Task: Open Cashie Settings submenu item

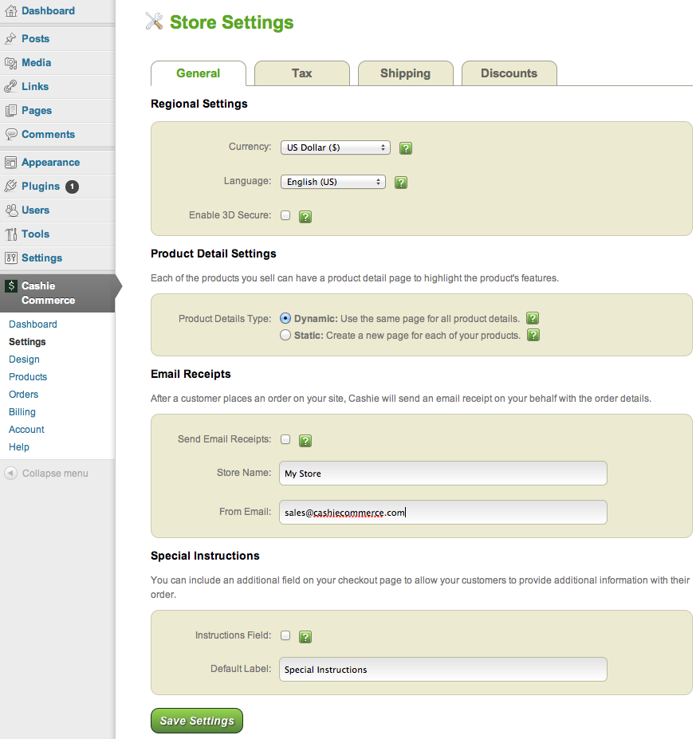Action: click(27, 342)
